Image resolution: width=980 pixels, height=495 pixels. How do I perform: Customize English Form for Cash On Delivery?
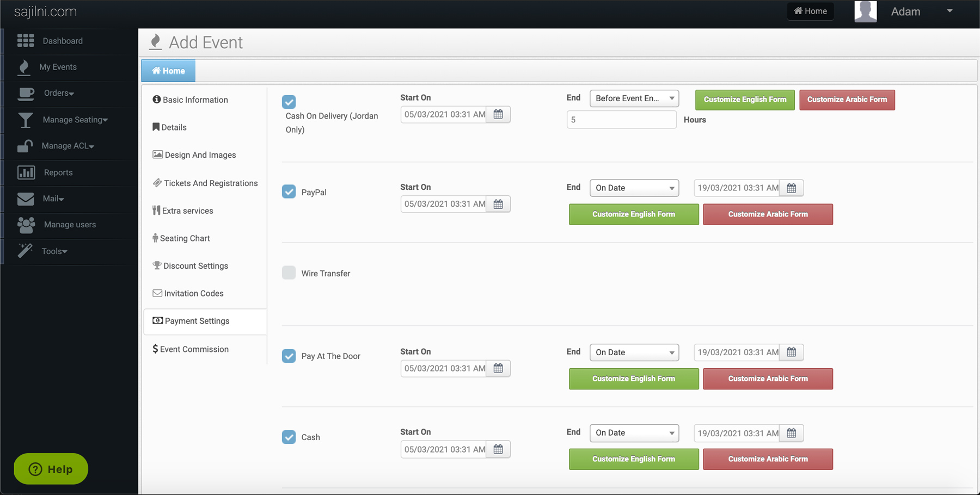click(x=745, y=100)
